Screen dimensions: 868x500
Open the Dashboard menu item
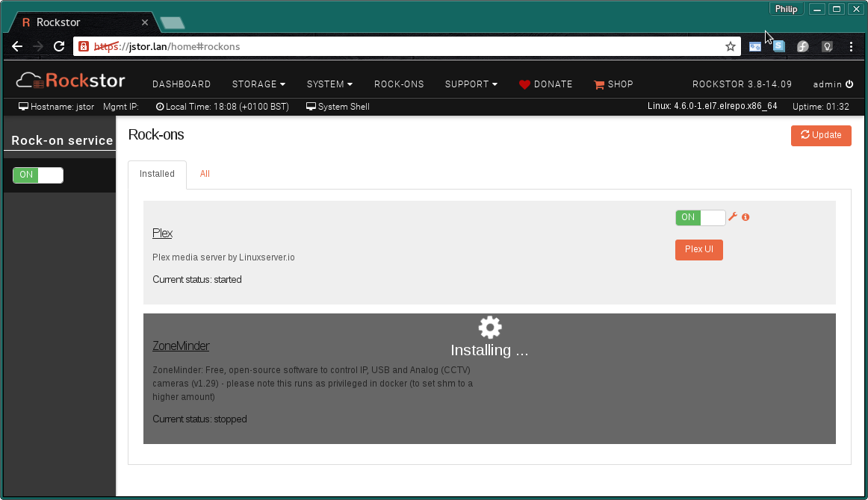(x=182, y=84)
